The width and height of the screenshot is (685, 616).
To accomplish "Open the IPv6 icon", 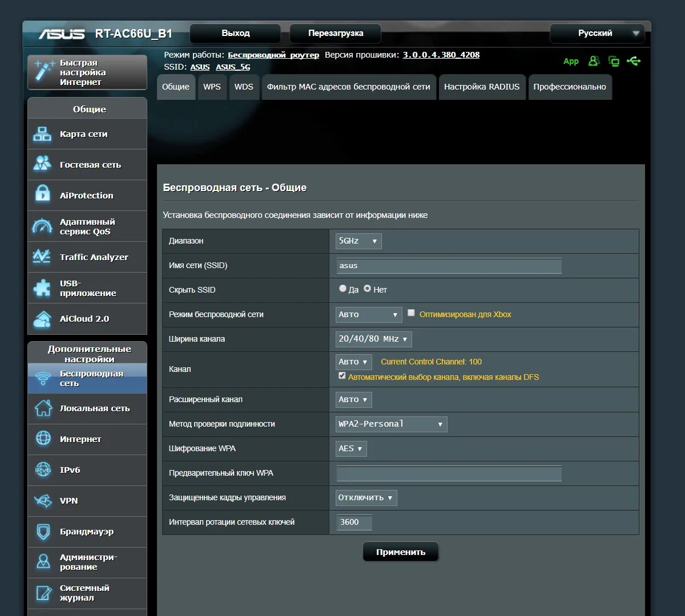I will pos(43,469).
